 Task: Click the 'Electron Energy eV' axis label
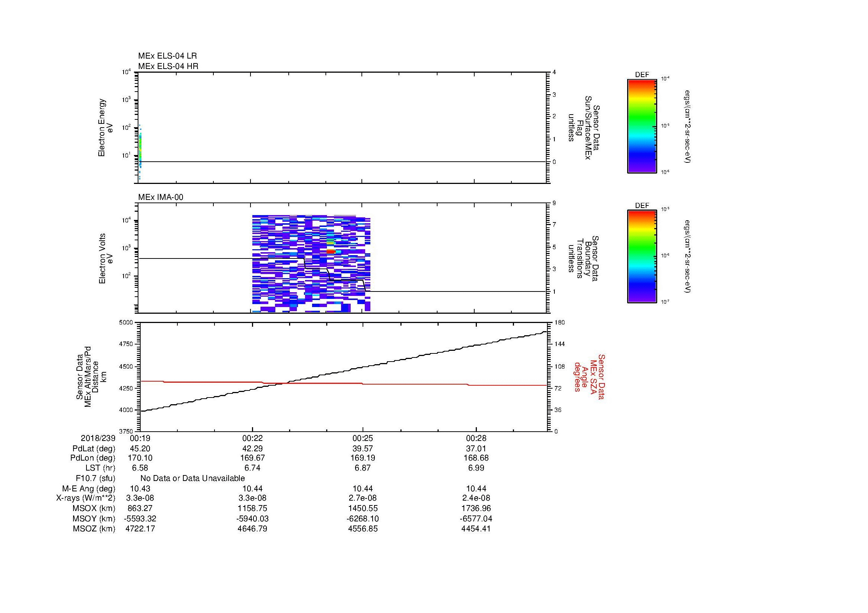pos(106,128)
